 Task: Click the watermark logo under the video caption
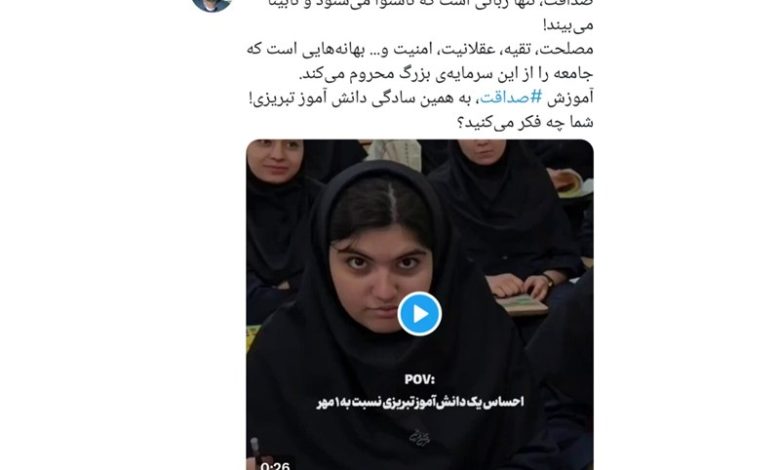click(x=419, y=437)
